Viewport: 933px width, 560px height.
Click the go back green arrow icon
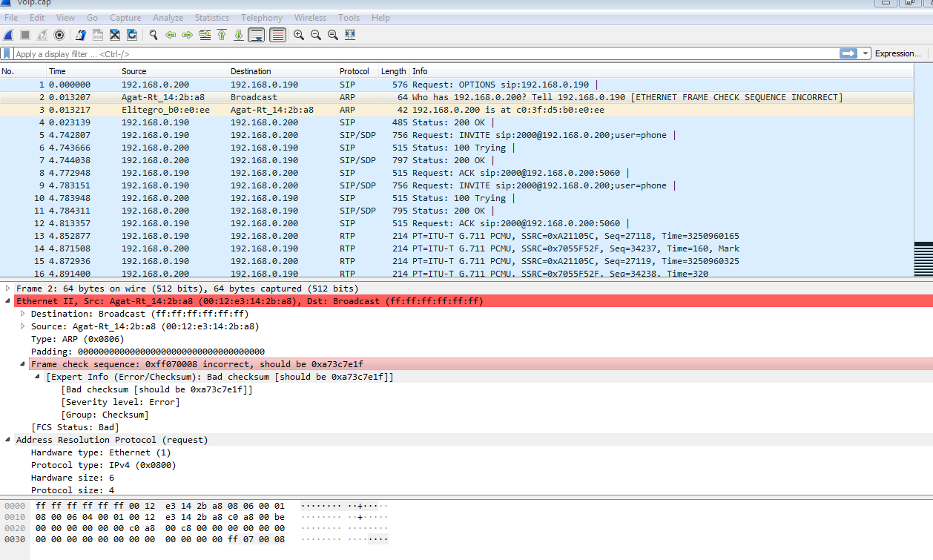pyautogui.click(x=171, y=35)
